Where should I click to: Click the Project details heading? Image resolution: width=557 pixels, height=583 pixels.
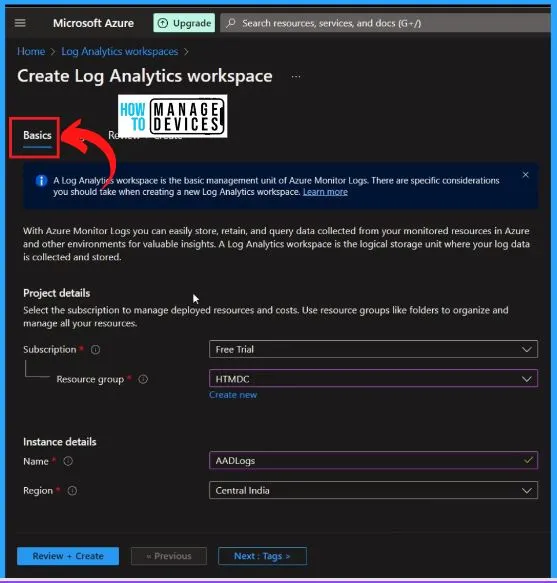57,293
